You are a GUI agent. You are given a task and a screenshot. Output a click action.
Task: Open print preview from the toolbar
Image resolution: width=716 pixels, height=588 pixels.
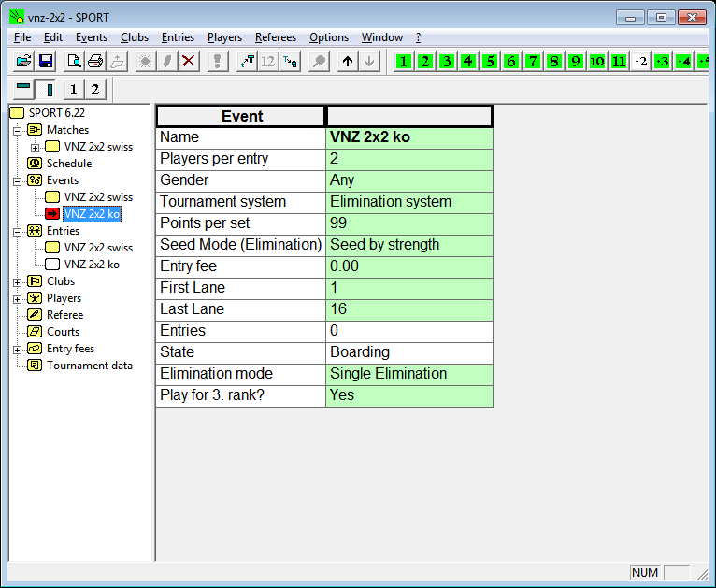pyautogui.click(x=74, y=62)
